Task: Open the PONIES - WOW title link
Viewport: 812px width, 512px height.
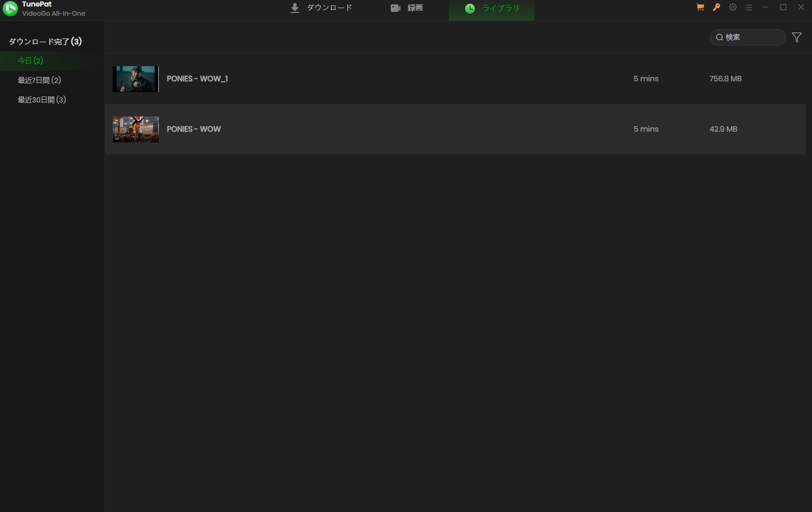Action: coord(194,129)
